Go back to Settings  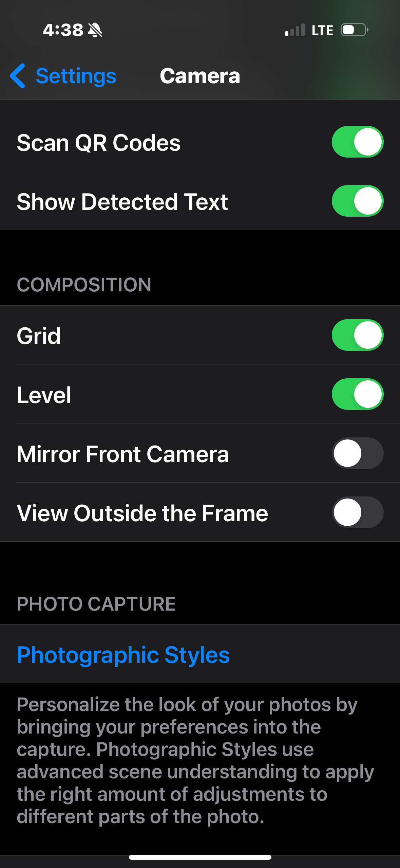[76, 76]
